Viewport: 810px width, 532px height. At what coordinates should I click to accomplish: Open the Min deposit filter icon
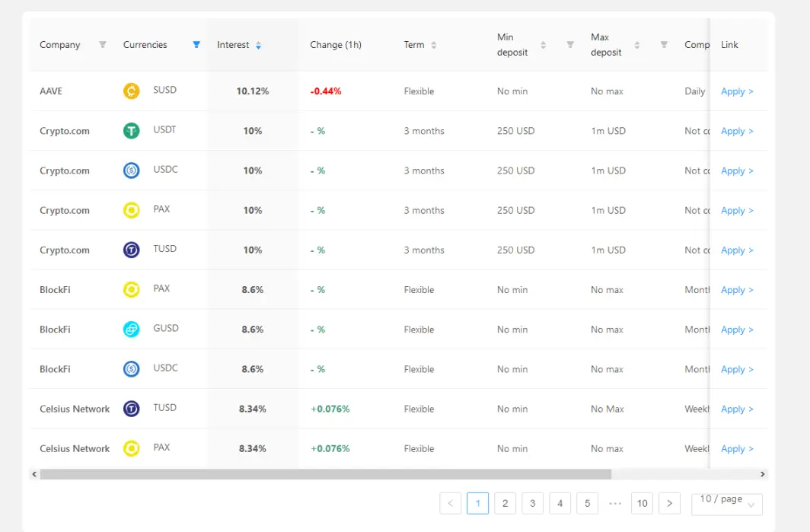570,44
